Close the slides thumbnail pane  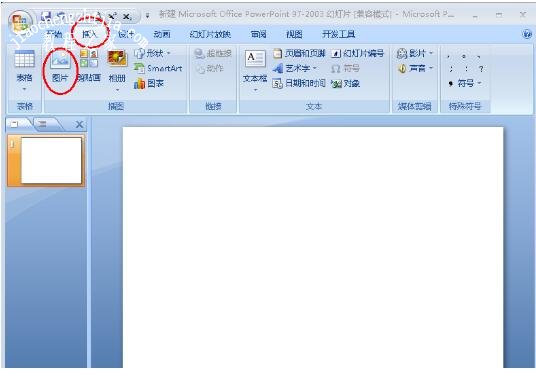(79, 125)
